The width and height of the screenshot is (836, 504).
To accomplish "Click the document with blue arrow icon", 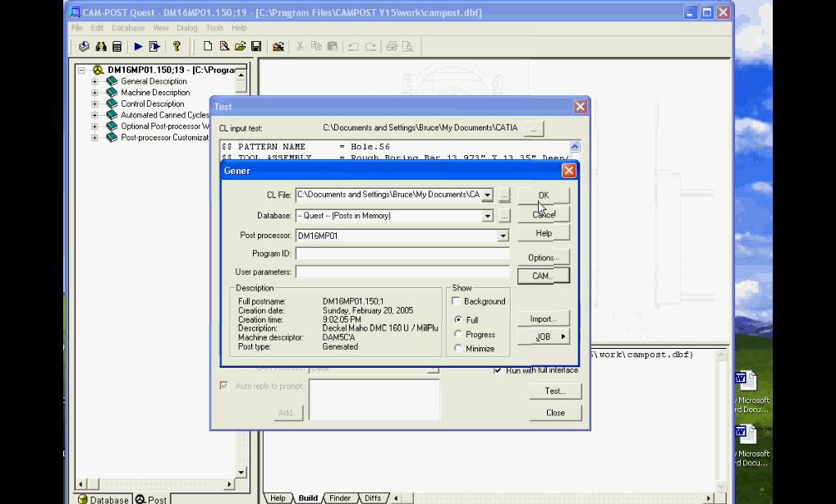I will coord(154,46).
